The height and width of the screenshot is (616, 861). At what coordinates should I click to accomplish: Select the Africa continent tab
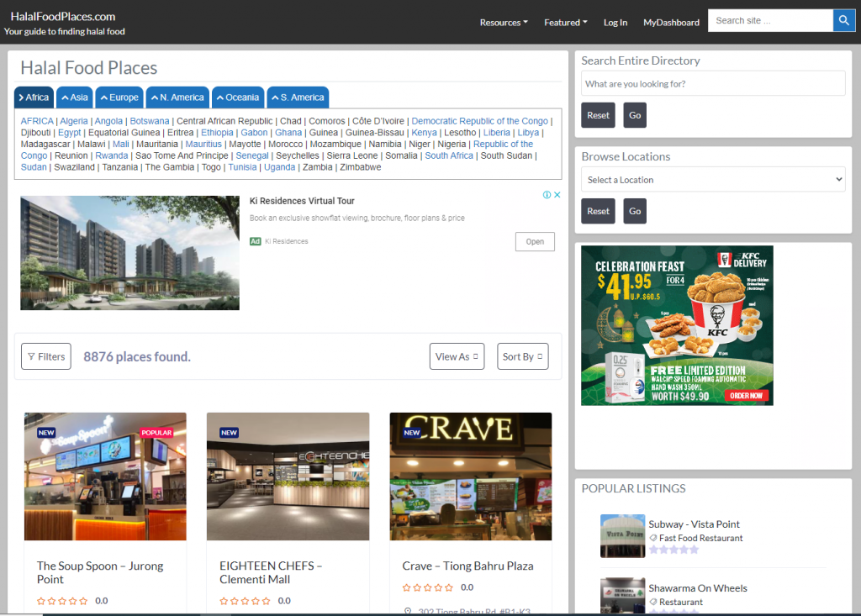point(34,97)
